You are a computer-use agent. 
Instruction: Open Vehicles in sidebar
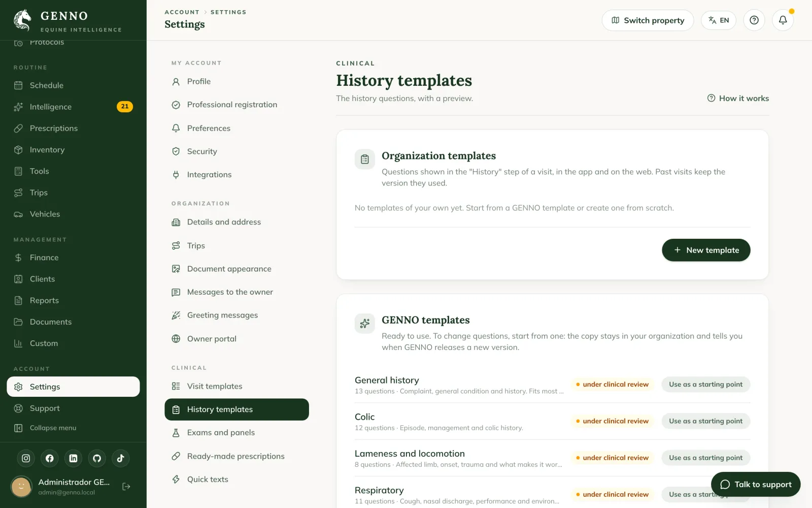(x=73, y=214)
